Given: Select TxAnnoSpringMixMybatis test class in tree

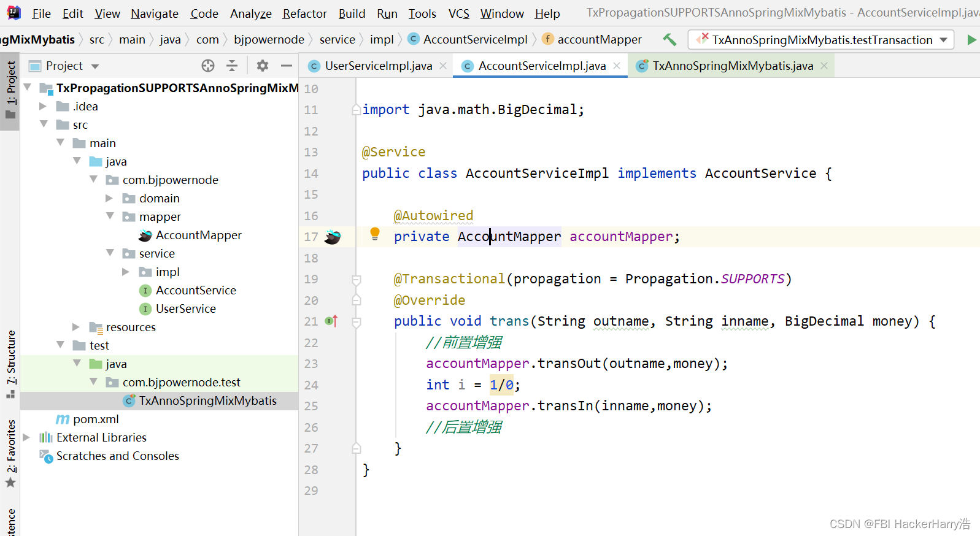Looking at the screenshot, I should tap(207, 400).
